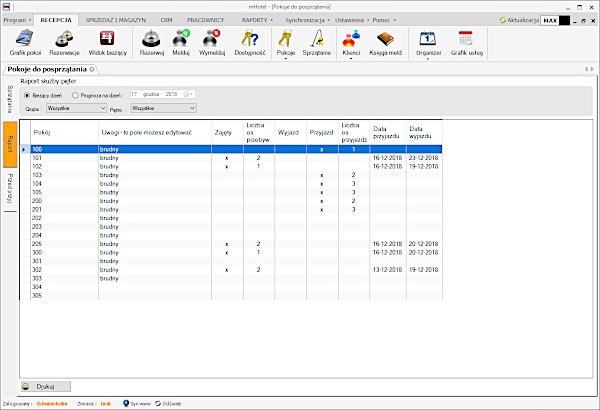This screenshot has width=600, height=410.
Task: Open the Sprzątanie side tab
Action: pyautogui.click(x=10, y=100)
